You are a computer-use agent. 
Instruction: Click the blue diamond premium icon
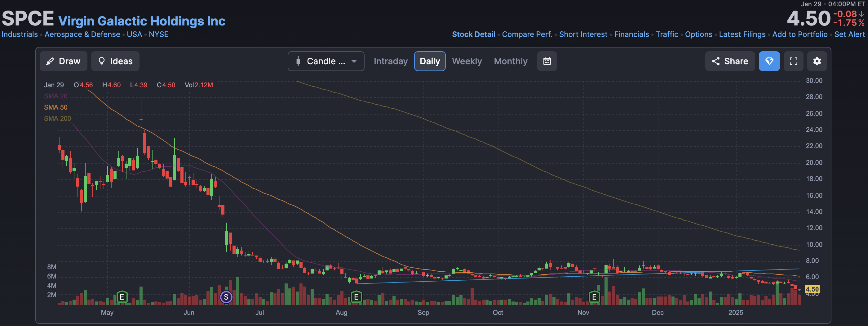(x=769, y=61)
